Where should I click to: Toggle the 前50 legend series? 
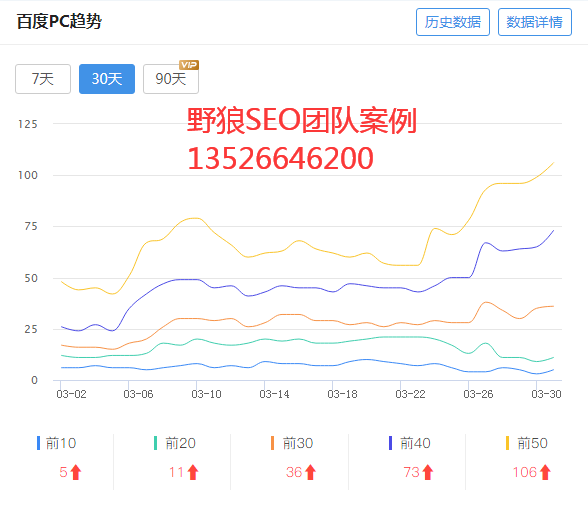click(527, 443)
